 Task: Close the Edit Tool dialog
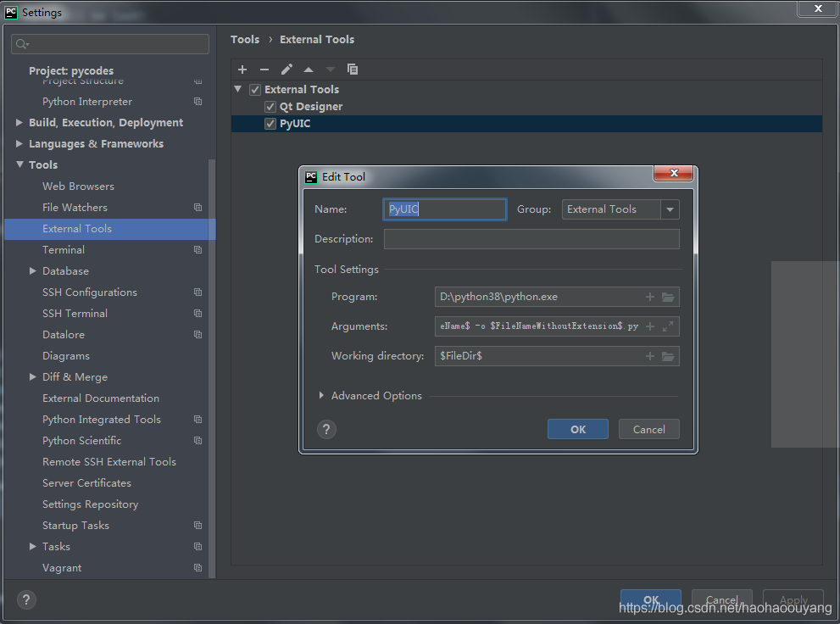(674, 172)
